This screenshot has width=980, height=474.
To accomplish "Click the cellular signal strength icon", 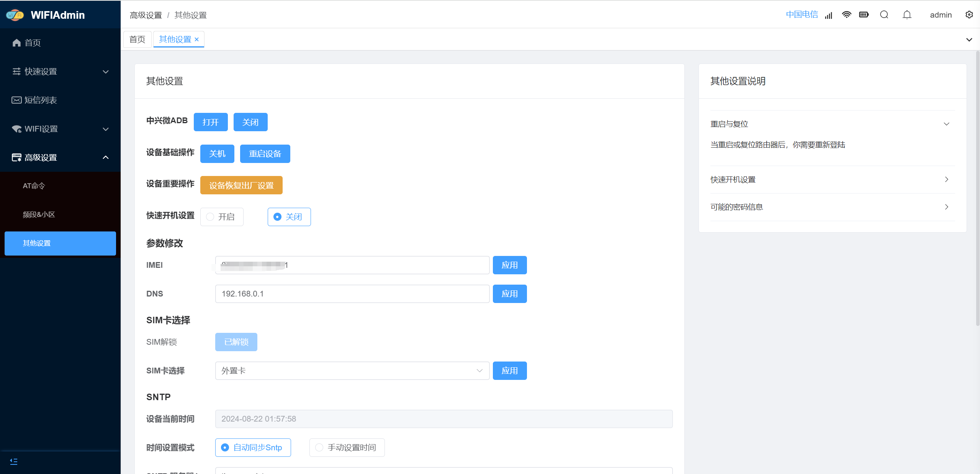I will pyautogui.click(x=828, y=15).
